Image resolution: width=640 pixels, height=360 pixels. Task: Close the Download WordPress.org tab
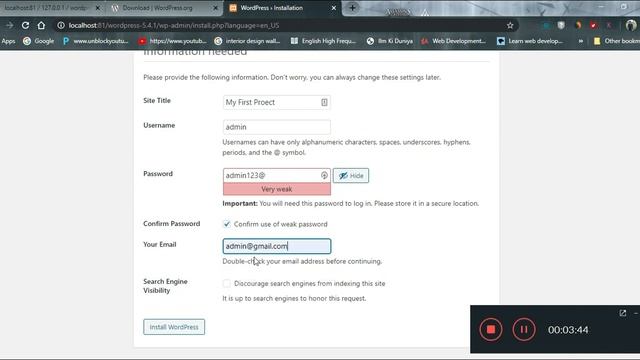tap(216, 8)
